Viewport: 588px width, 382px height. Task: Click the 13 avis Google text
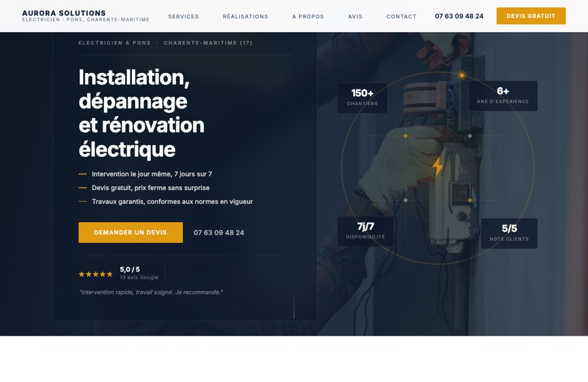pyautogui.click(x=139, y=278)
